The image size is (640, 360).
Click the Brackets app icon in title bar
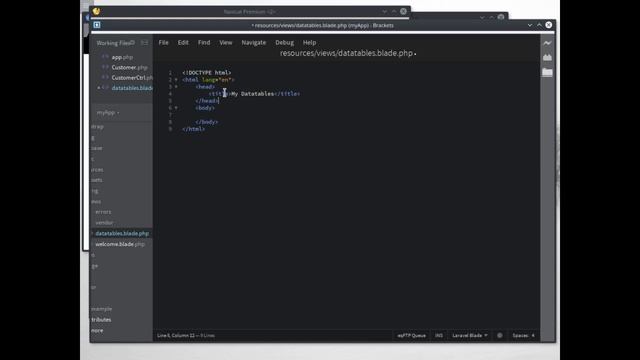(97, 25)
